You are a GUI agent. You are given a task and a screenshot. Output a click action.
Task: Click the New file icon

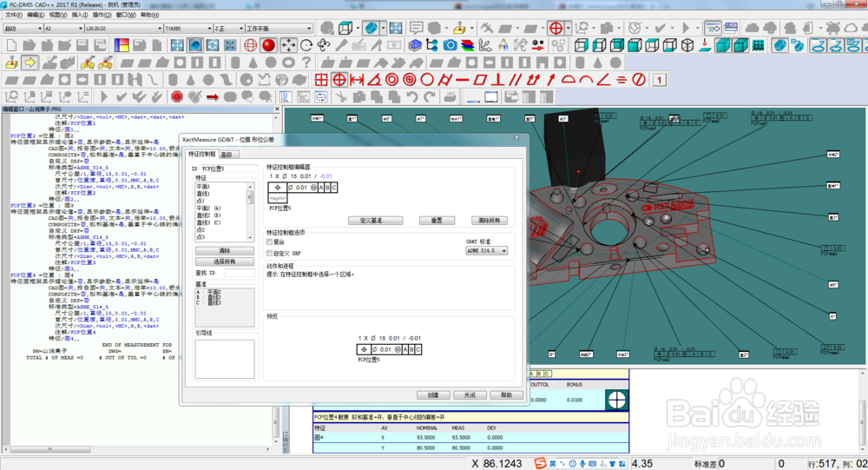[x=11, y=45]
